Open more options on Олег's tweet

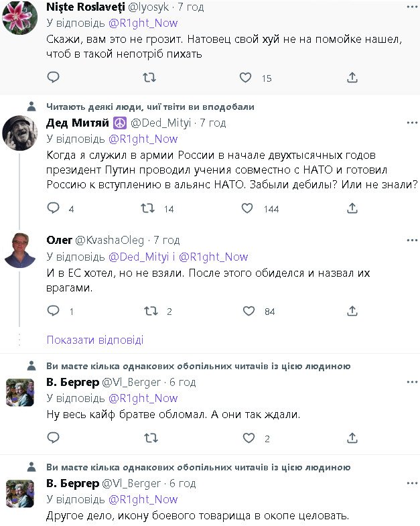[409, 240]
